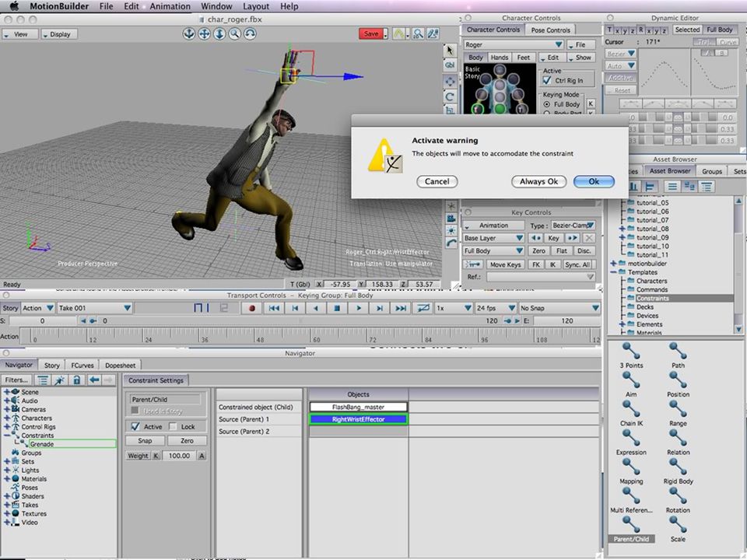Open the File menu
Screen dimensions: 747x560
[106, 6]
